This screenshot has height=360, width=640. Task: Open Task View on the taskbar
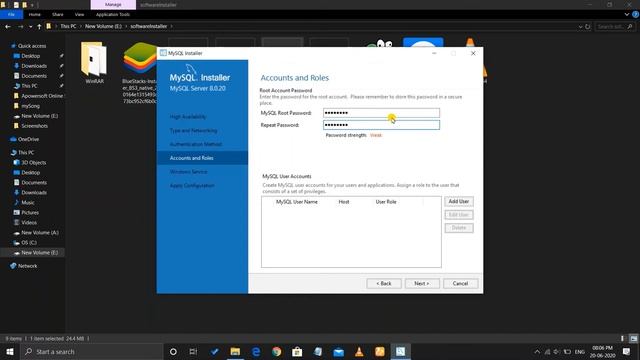(193, 351)
